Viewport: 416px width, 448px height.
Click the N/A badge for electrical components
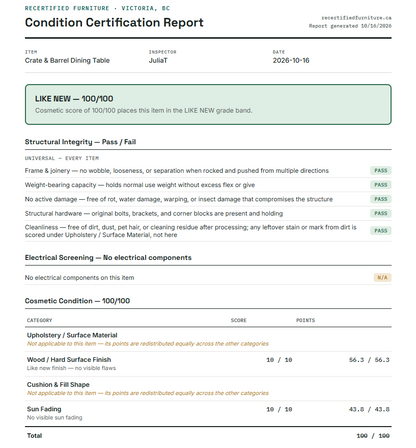point(382,278)
